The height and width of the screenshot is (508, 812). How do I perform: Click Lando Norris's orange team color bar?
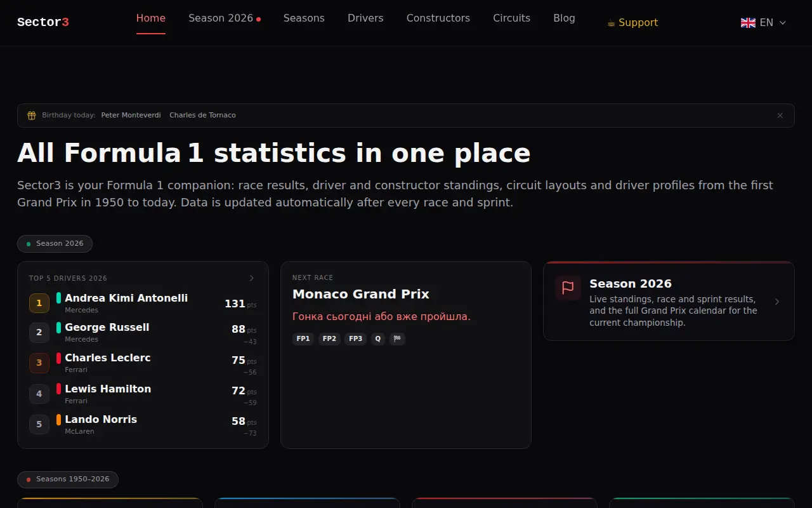[x=58, y=420]
